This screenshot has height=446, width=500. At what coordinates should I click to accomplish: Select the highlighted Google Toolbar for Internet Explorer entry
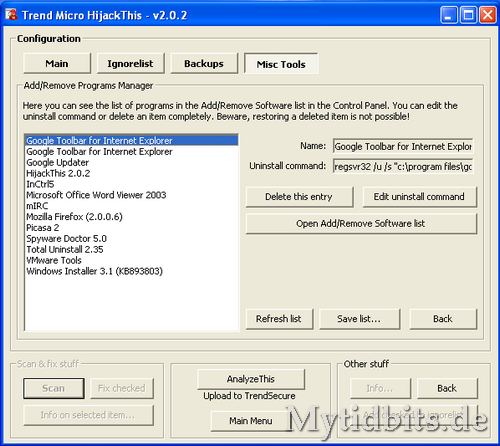132,141
